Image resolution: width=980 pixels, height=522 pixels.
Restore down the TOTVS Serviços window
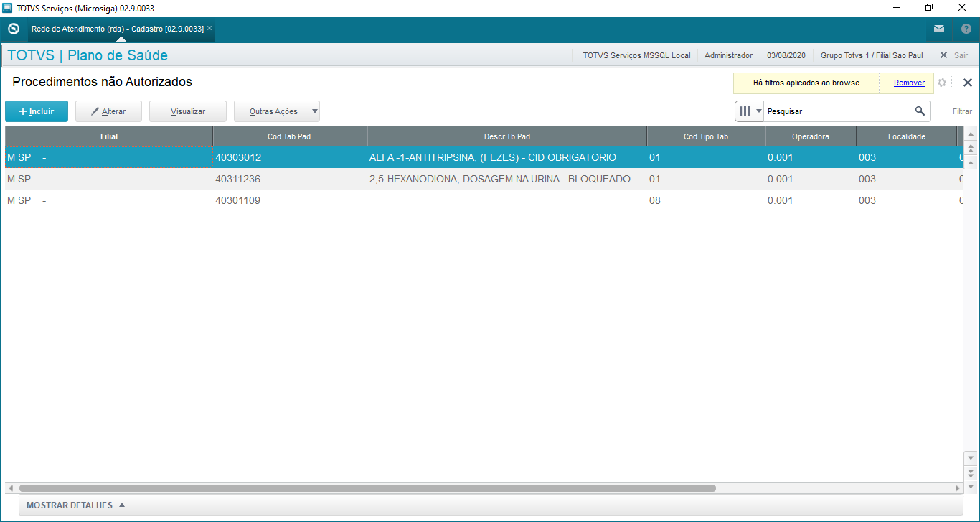pos(929,8)
